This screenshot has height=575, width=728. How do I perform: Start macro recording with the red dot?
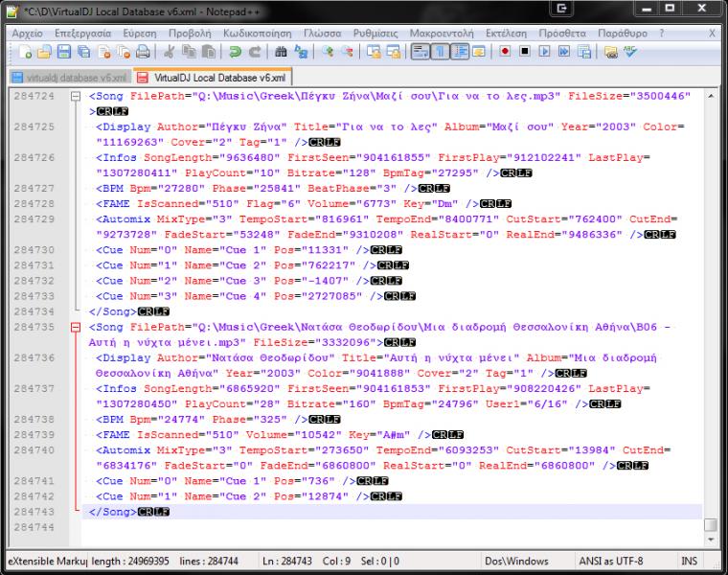click(x=505, y=52)
